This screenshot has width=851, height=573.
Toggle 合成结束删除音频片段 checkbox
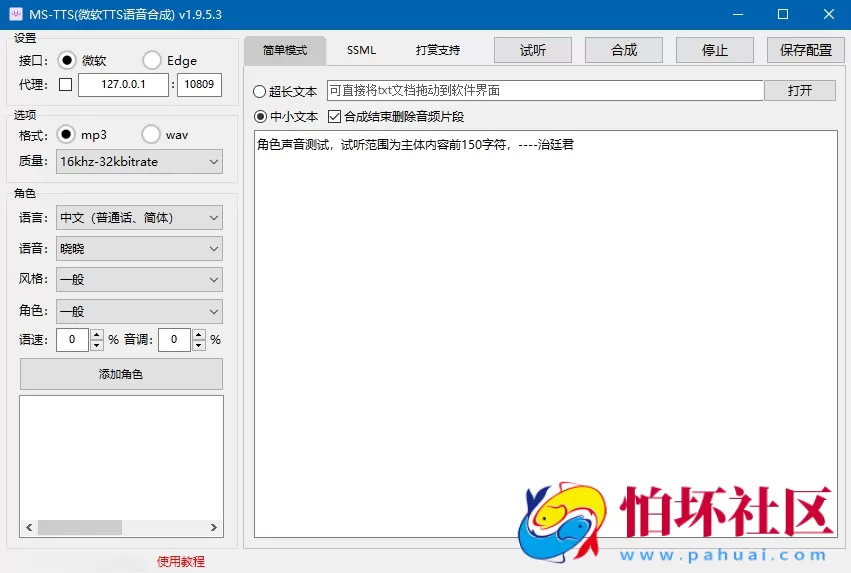(334, 117)
